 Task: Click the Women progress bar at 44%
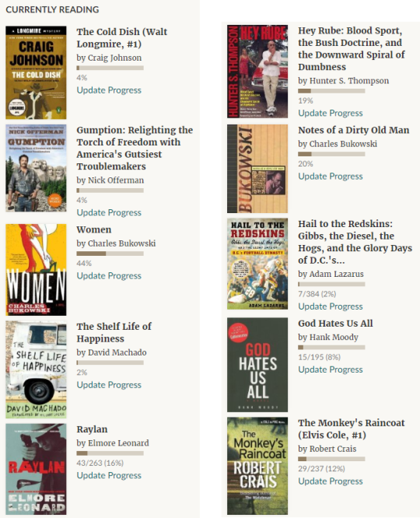(110, 254)
